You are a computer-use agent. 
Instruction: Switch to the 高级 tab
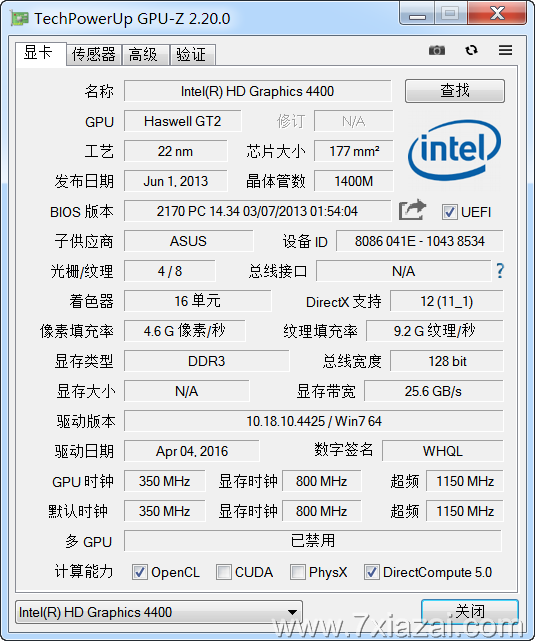[146, 54]
